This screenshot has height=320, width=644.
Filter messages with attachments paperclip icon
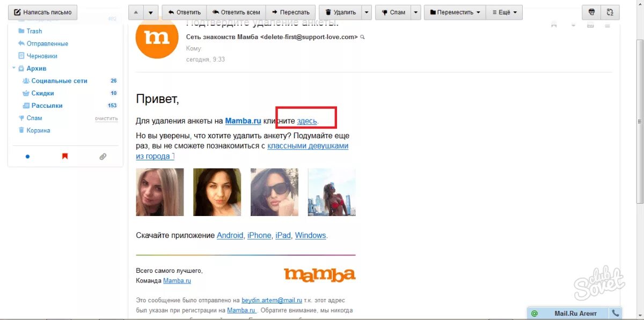[x=103, y=157]
